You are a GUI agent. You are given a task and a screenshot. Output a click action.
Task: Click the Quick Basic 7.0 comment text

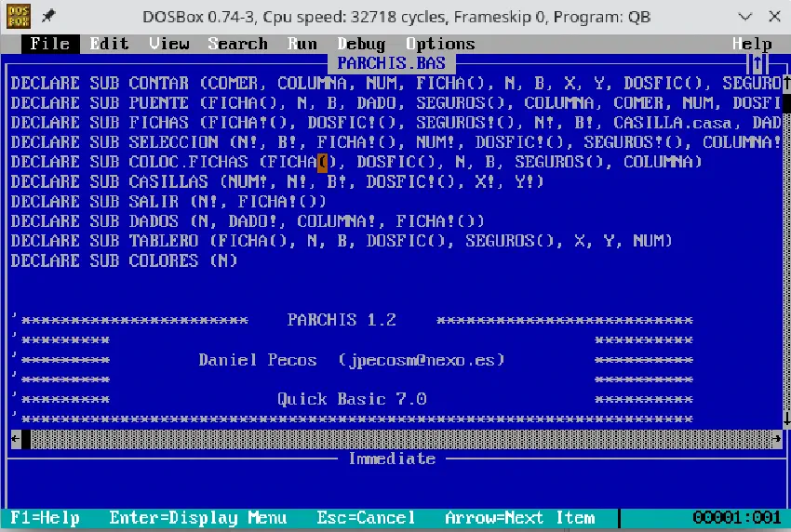click(x=352, y=399)
